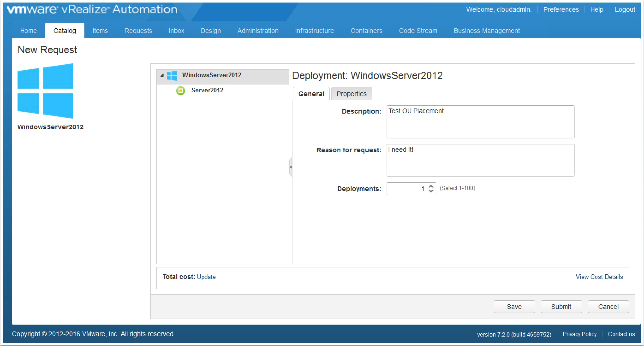
Task: Open the Home tab
Action: 29,31
